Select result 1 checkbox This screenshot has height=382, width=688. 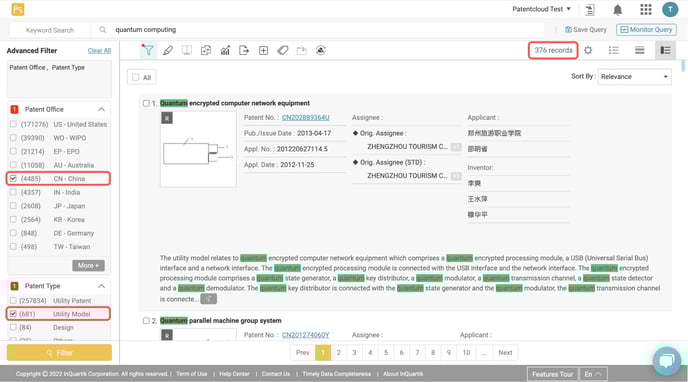(x=146, y=103)
